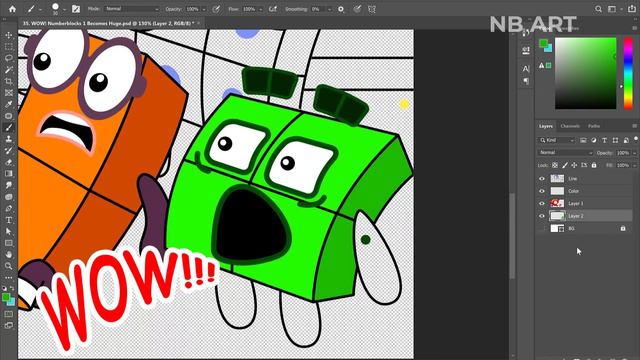Filter layers for pixel layers
The width and height of the screenshot is (640, 360).
(583, 140)
